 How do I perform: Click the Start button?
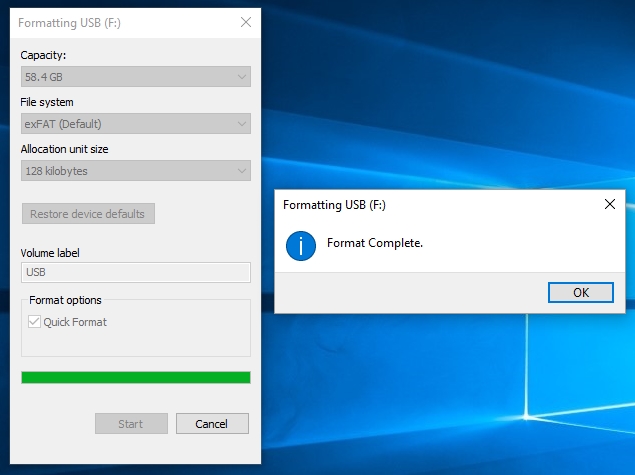(x=131, y=424)
